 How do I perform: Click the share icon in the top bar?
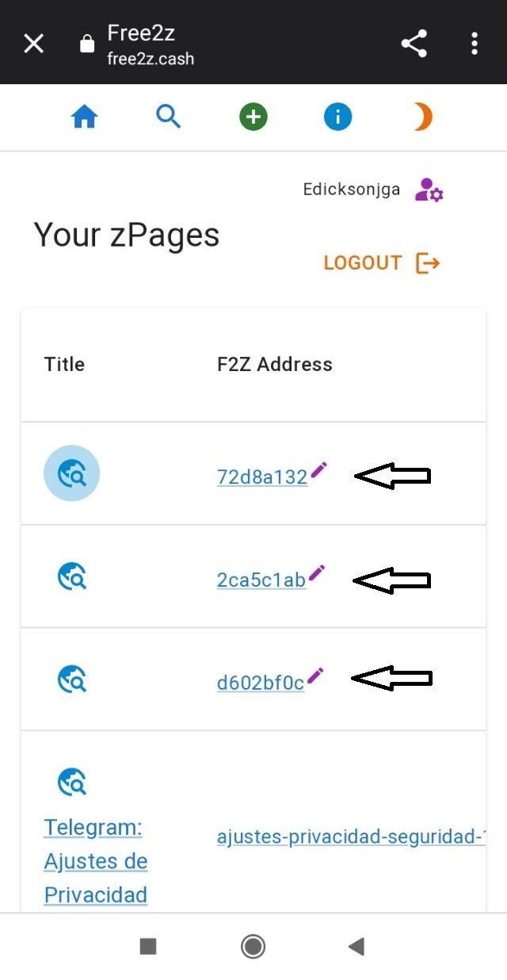pyautogui.click(x=414, y=44)
